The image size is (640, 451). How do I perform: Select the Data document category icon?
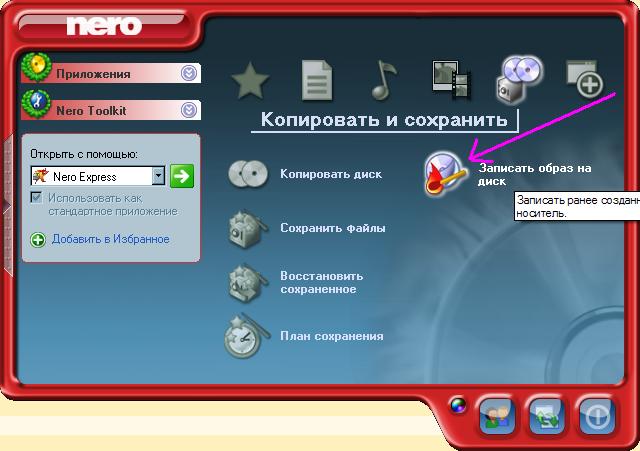click(317, 80)
